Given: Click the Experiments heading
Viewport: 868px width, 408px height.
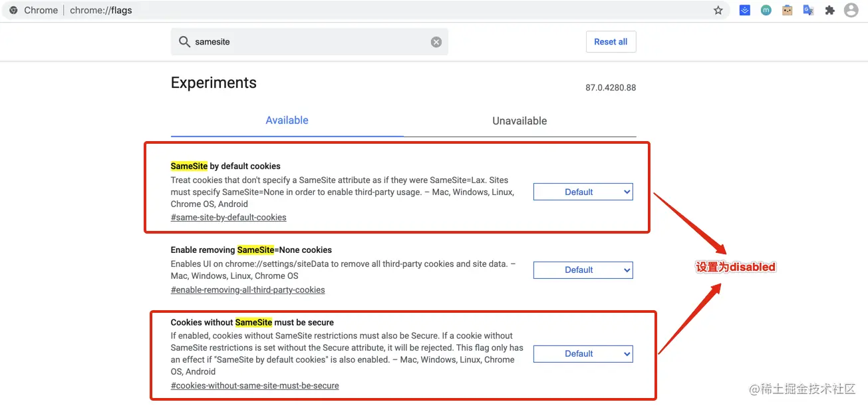Looking at the screenshot, I should [x=214, y=83].
